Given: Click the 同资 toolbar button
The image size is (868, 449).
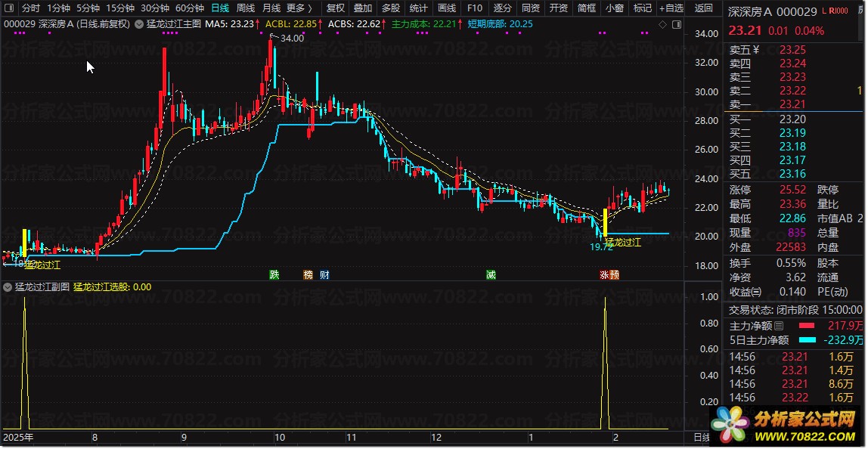Looking at the screenshot, I should pos(531,8).
